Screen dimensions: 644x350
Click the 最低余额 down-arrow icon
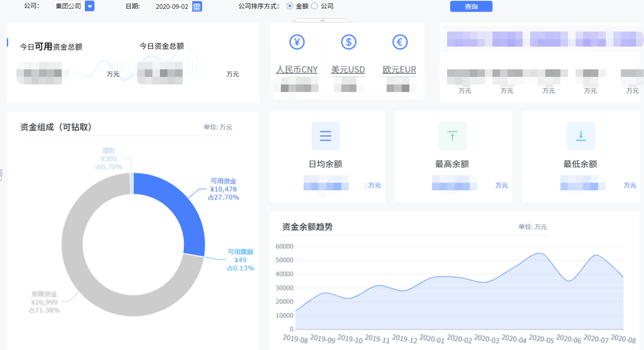tap(581, 136)
